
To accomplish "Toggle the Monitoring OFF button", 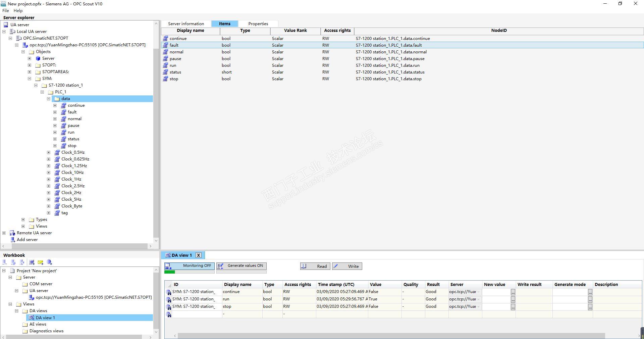I will click(189, 266).
